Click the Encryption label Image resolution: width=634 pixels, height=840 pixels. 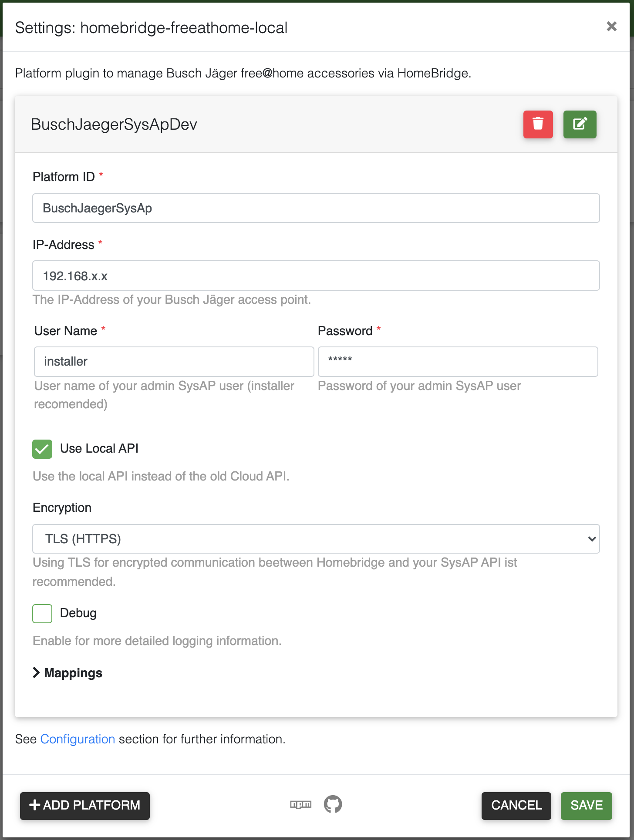click(62, 508)
